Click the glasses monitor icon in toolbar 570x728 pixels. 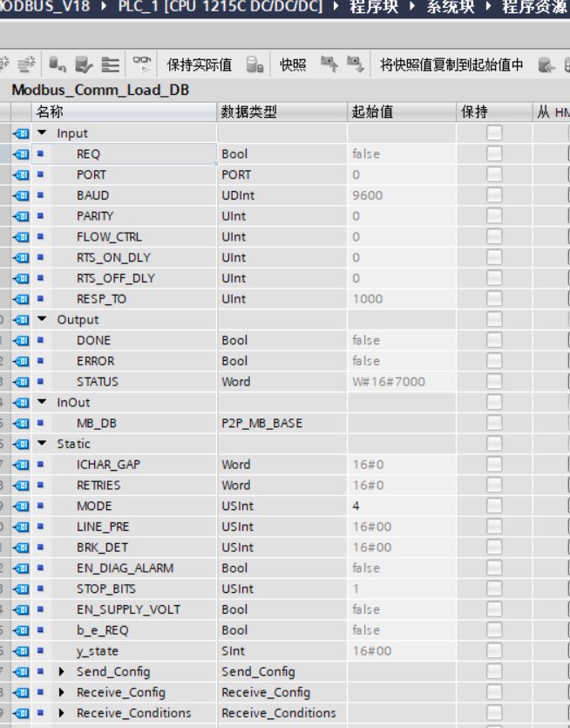coord(141,65)
